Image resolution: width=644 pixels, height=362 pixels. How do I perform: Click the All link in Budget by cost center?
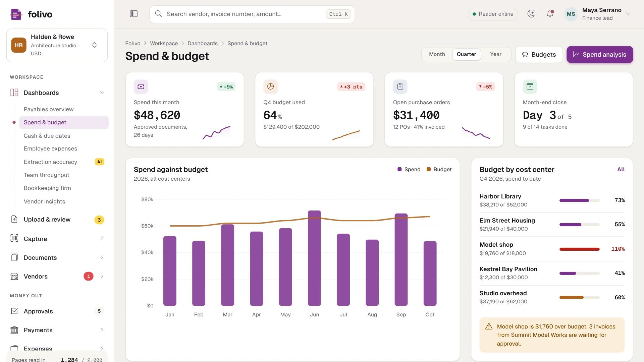(x=621, y=169)
